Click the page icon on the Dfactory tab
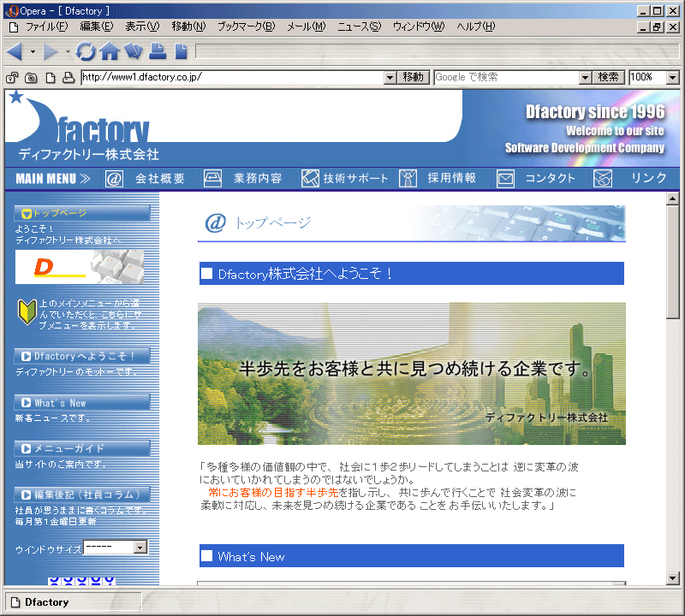This screenshot has width=685, height=616. pos(15,602)
